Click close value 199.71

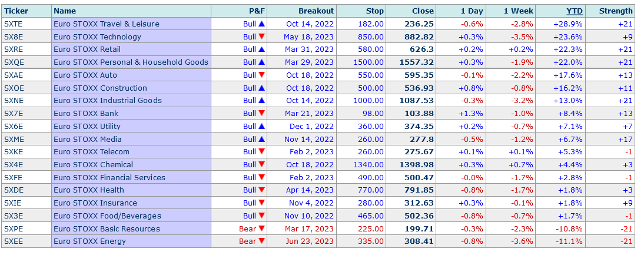419,228
